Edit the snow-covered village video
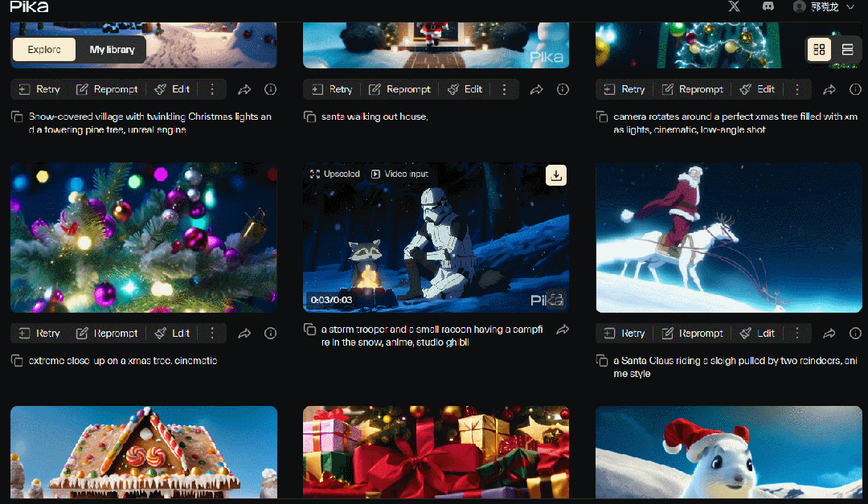The image size is (868, 504). [172, 89]
